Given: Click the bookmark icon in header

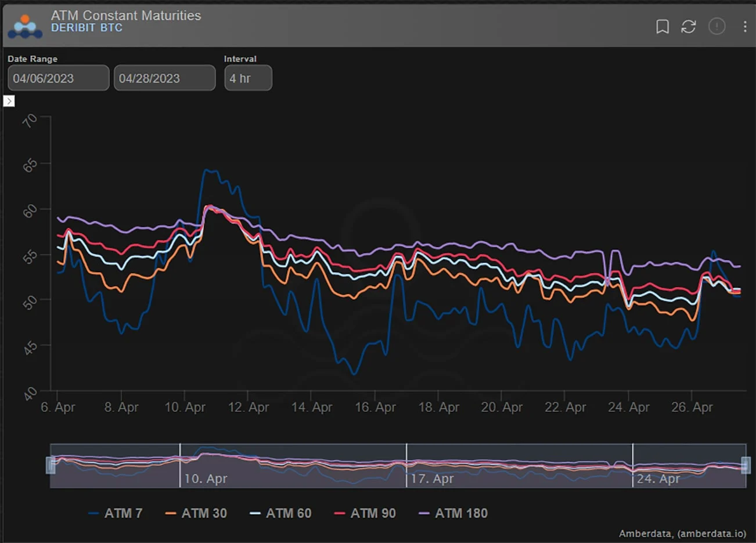Looking at the screenshot, I should point(662,27).
